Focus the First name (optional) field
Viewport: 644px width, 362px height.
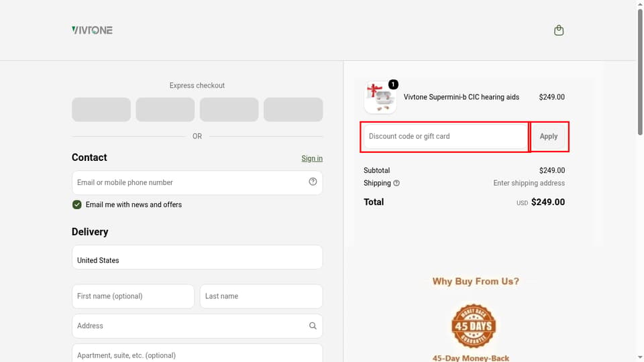coord(133,296)
